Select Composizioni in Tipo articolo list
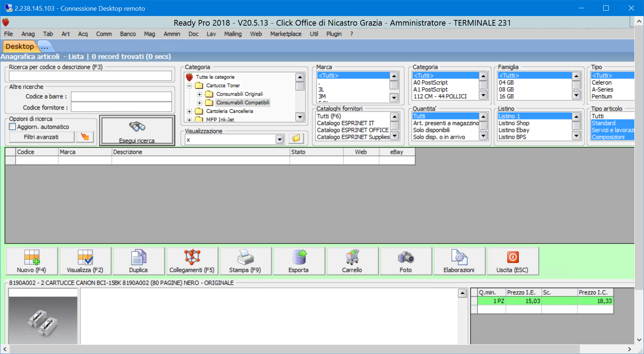 pos(612,137)
